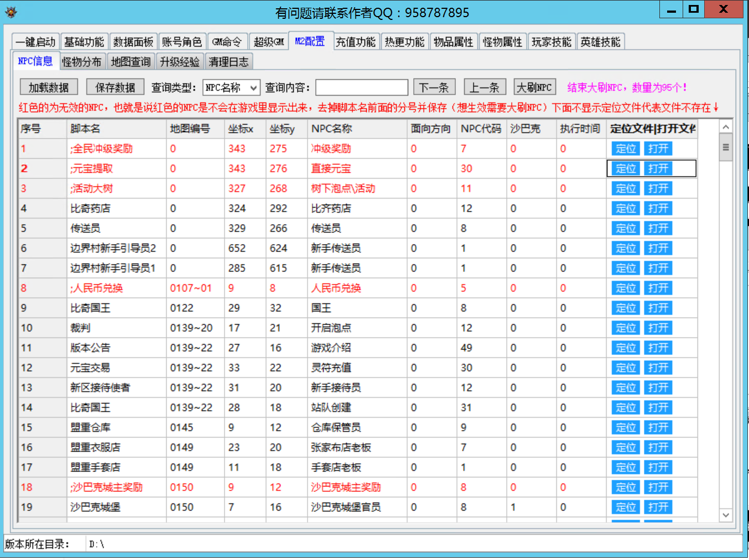Click the 大刷NPC button
Image resolution: width=749 pixels, height=560 pixels.
[x=534, y=87]
